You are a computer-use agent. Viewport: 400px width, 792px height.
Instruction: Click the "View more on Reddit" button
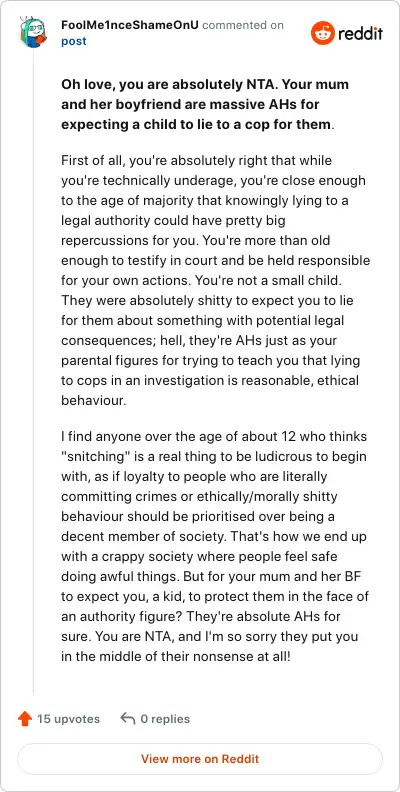click(200, 759)
